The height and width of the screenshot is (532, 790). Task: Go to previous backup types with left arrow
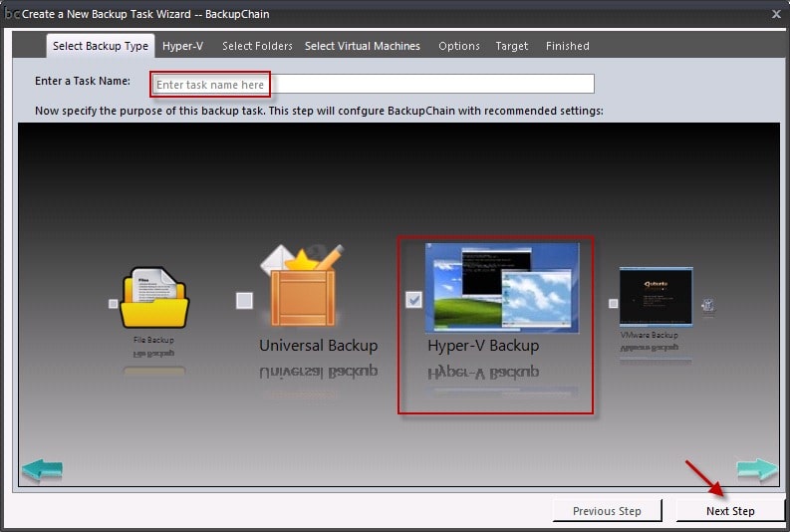(42, 470)
